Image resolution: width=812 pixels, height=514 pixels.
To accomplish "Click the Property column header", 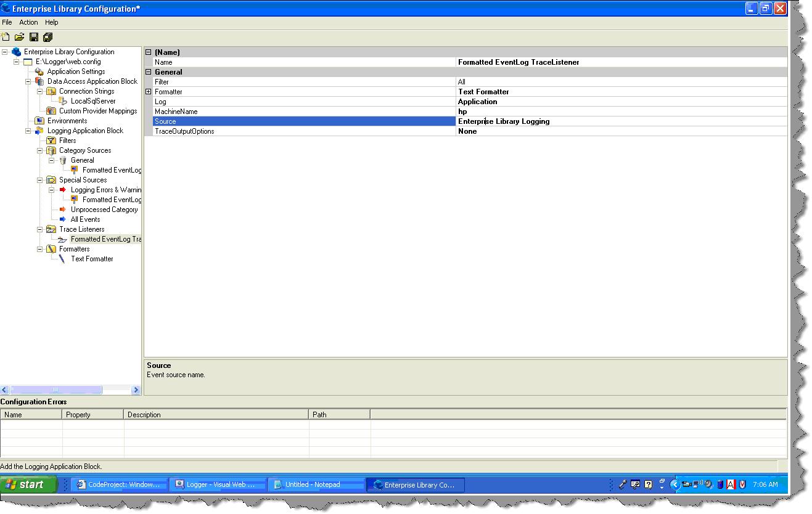I will [93, 415].
